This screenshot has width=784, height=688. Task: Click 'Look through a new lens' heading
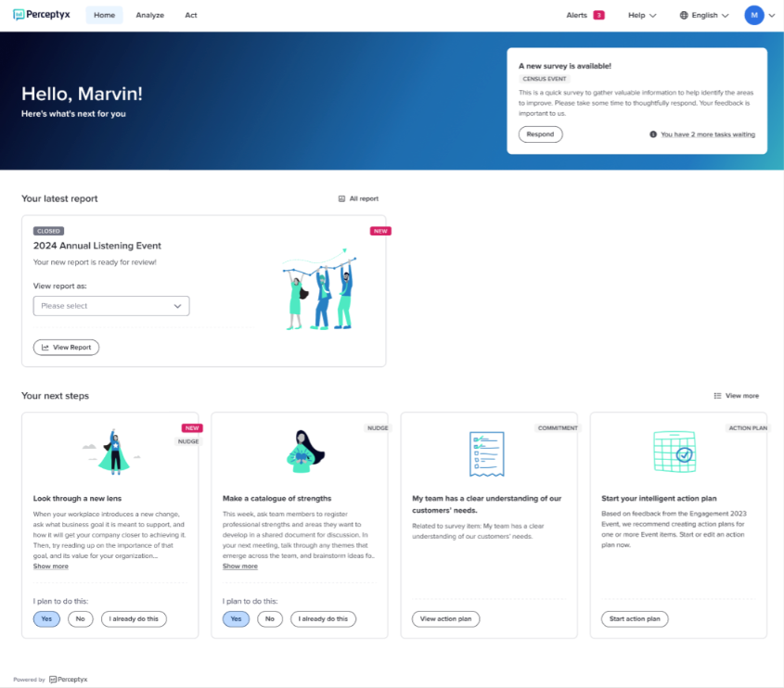pos(77,498)
